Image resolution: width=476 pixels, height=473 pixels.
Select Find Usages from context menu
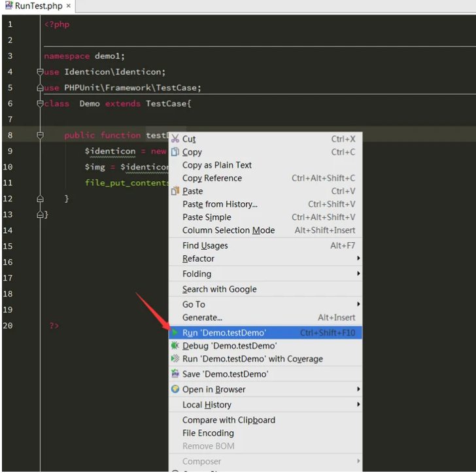click(205, 245)
